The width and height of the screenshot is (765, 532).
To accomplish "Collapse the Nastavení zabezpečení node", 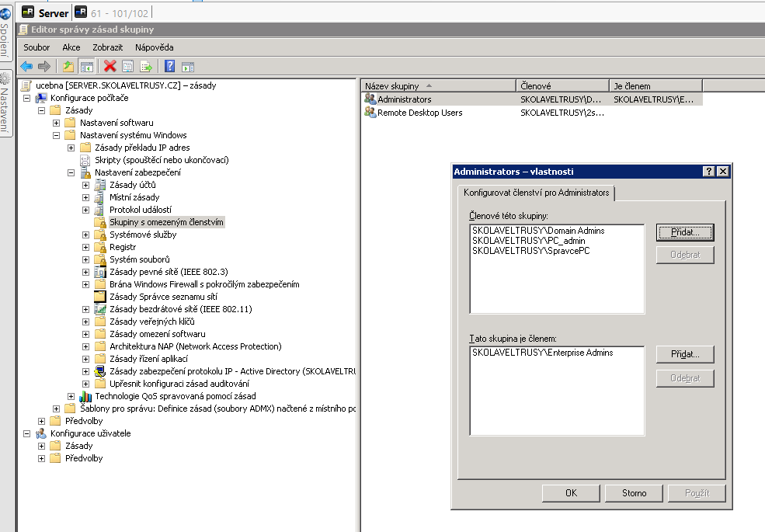I will point(71,172).
